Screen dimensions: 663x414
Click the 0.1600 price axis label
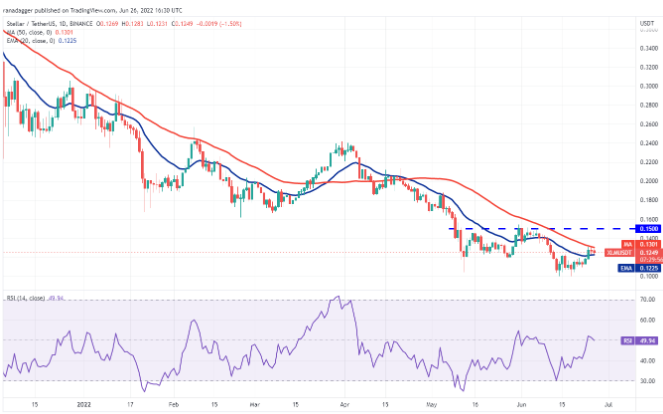649,219
